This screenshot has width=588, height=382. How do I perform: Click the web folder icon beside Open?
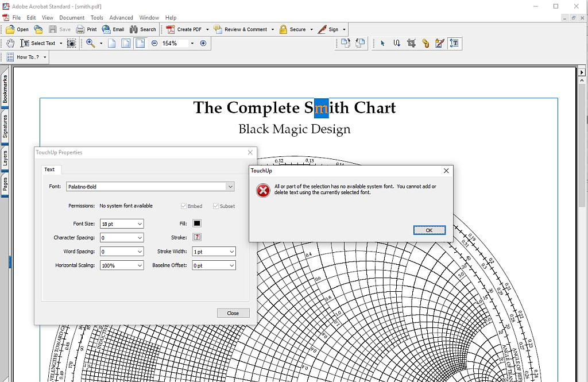point(38,29)
